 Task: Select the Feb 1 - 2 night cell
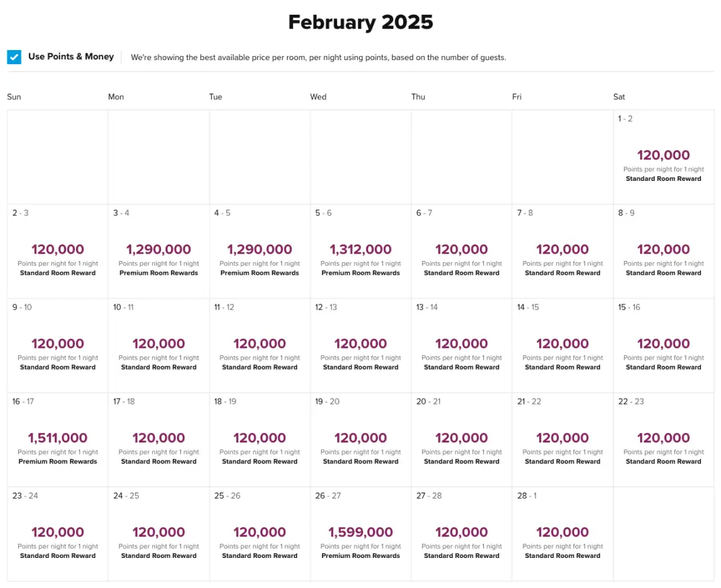point(664,158)
